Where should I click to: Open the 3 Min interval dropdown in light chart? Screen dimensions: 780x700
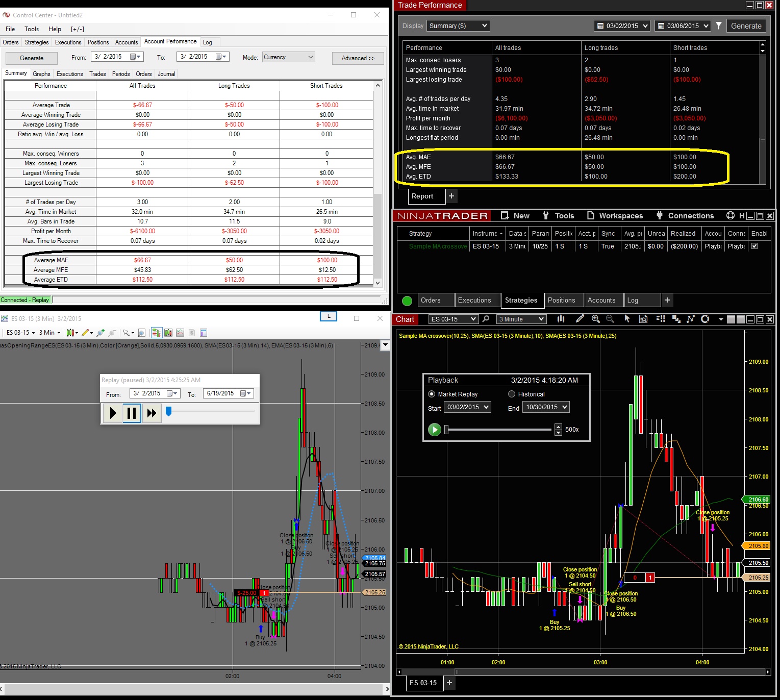(49, 333)
